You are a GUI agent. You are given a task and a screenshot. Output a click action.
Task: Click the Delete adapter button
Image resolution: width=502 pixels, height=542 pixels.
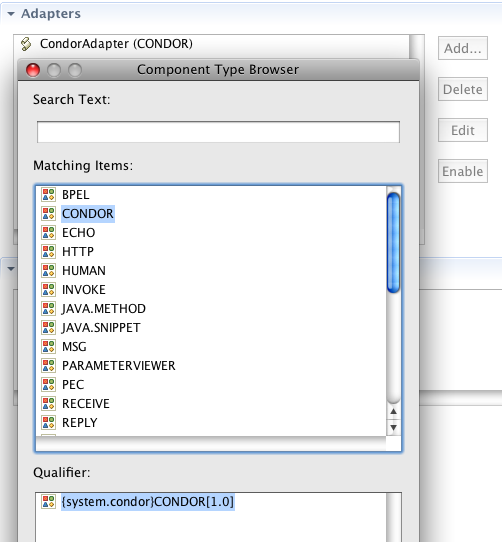point(463,89)
